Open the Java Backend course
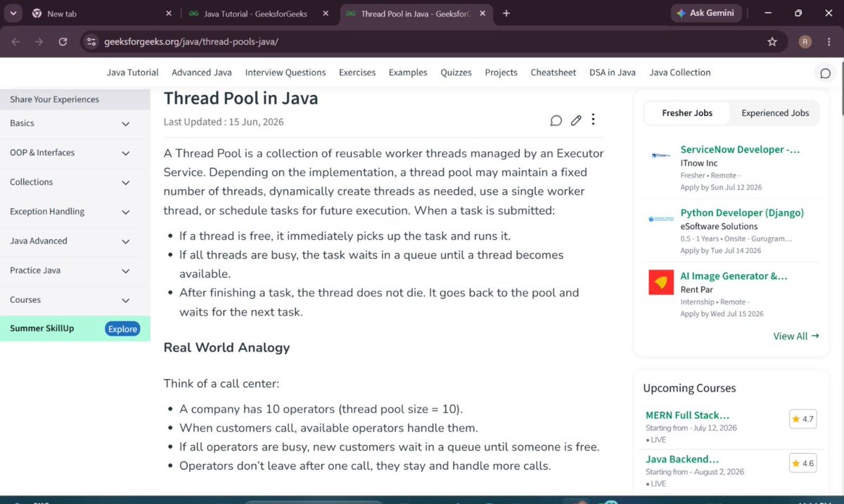Viewport: 844px width, 504px height. (682, 460)
